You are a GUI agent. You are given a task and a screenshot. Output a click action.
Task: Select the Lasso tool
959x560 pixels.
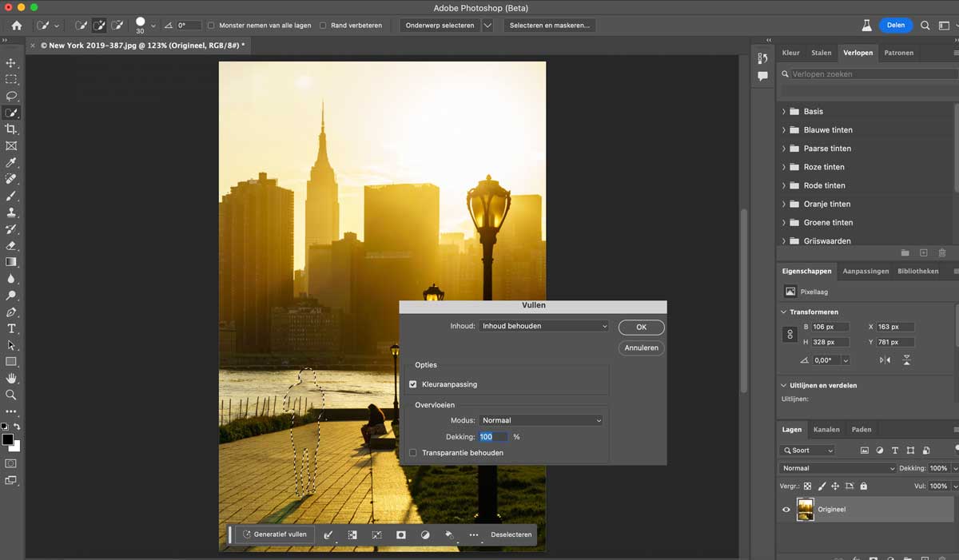tap(11, 96)
